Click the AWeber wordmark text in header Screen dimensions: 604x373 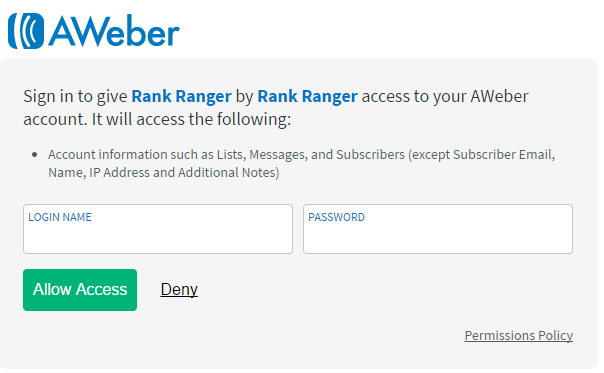tap(114, 31)
